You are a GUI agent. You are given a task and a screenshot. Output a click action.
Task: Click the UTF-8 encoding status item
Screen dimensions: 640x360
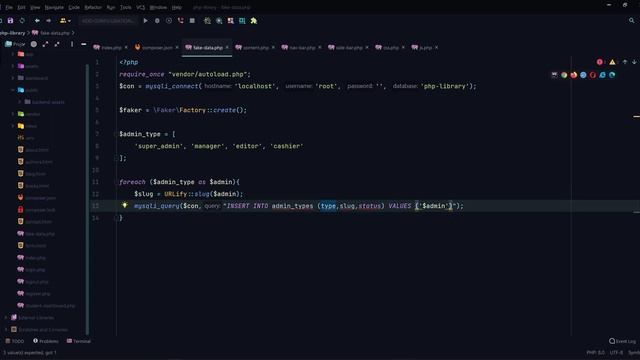tap(616, 353)
